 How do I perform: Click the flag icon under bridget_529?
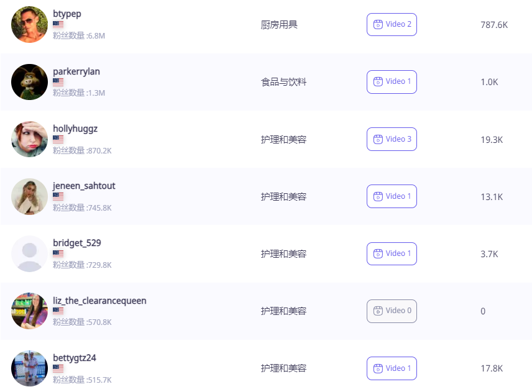[x=58, y=253]
